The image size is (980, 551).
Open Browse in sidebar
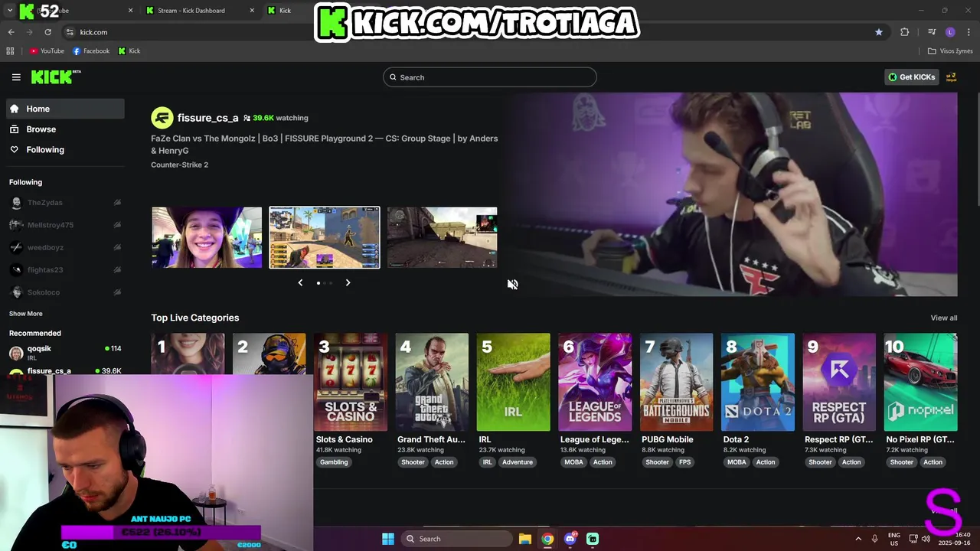point(65,129)
